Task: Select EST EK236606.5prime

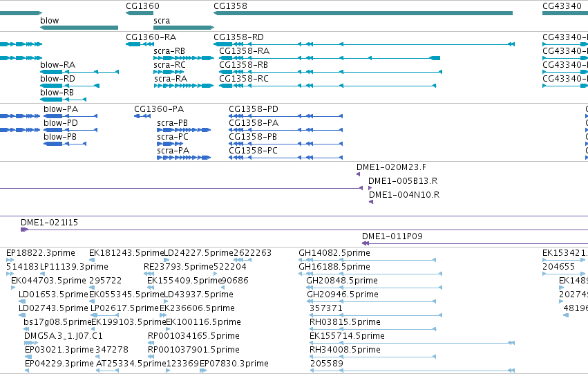Action: (x=197, y=308)
